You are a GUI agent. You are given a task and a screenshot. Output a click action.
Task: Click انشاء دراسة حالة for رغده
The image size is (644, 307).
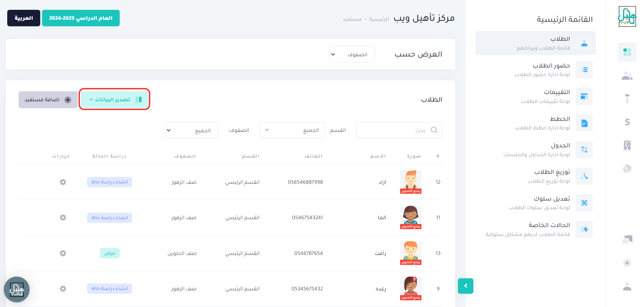[110, 289]
